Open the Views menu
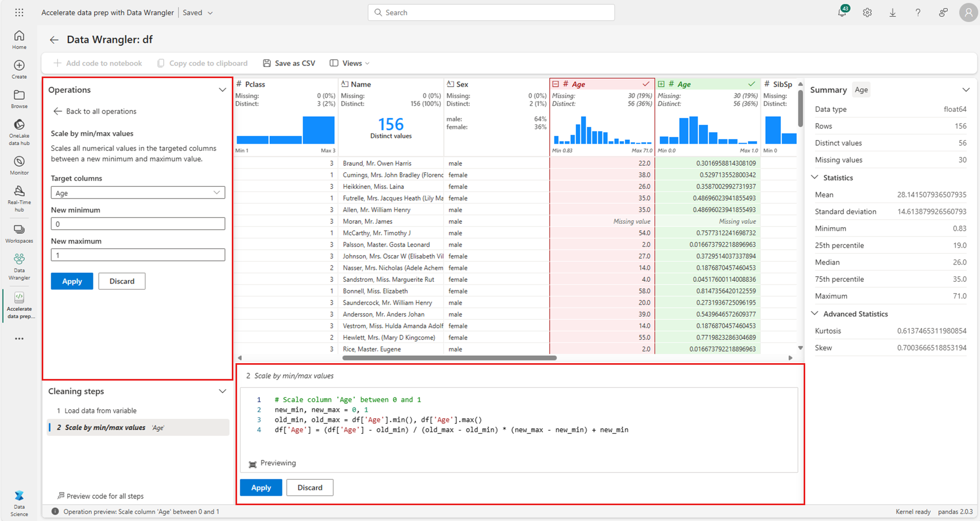The image size is (980, 521). tap(350, 63)
